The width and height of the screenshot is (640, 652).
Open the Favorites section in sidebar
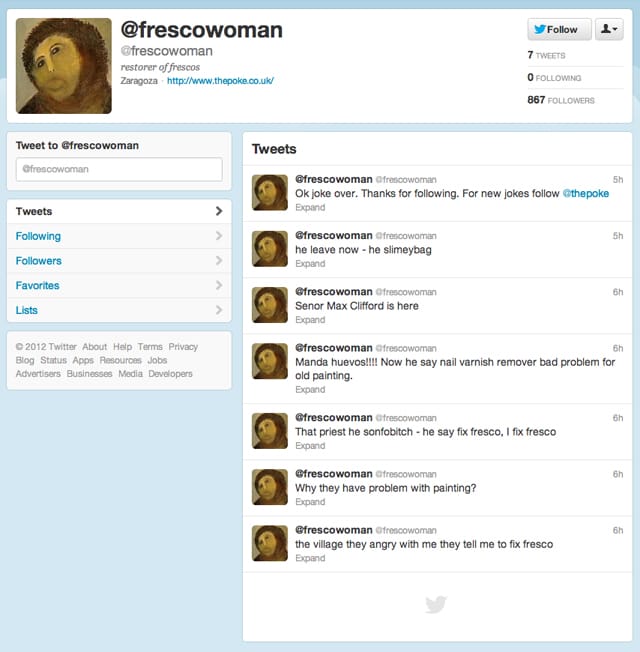point(119,285)
